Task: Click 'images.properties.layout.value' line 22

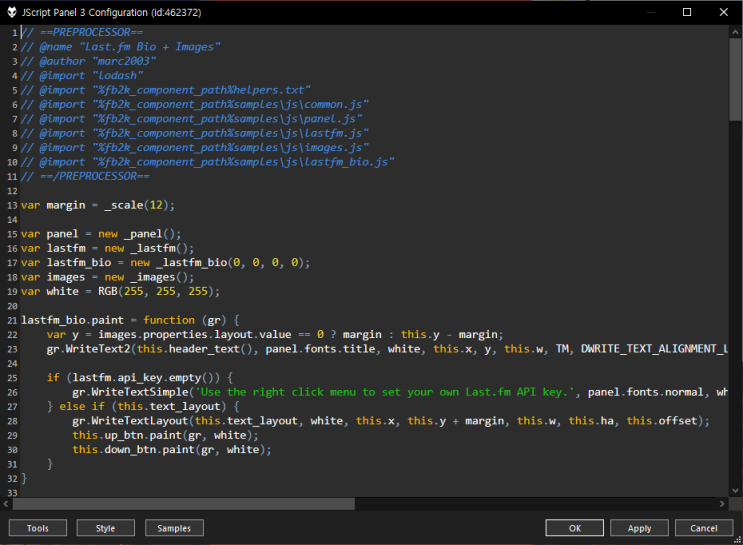Action: click(x=275, y=335)
